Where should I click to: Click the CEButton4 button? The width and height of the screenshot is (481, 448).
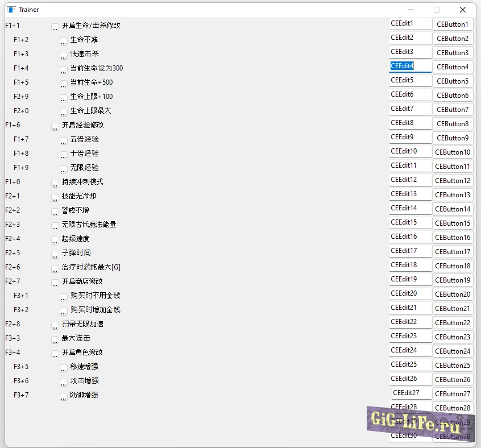pyautogui.click(x=452, y=67)
